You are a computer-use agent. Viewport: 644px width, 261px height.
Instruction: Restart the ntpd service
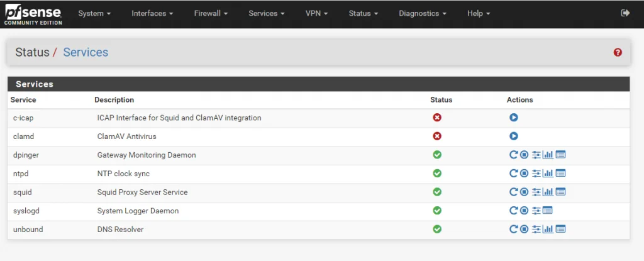tap(513, 174)
